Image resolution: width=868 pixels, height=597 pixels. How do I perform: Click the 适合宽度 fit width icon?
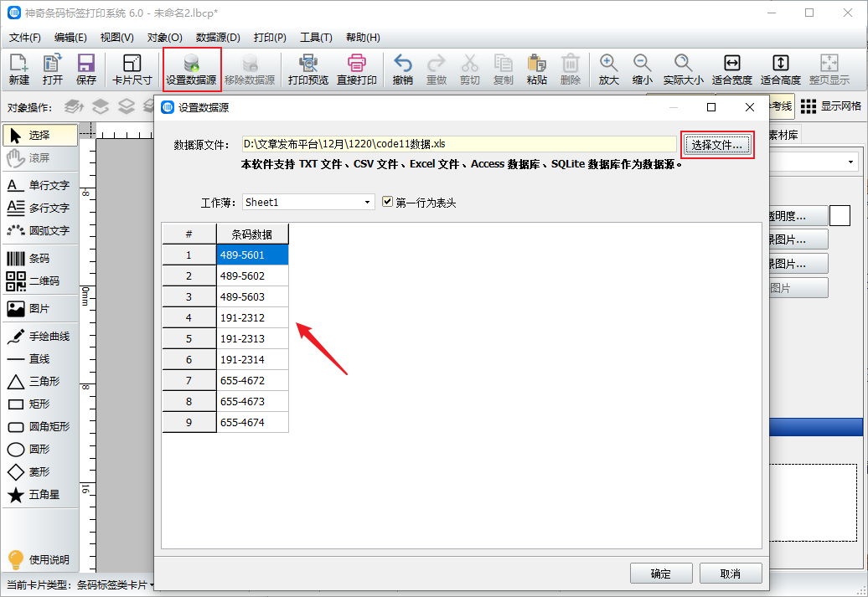pos(731,69)
